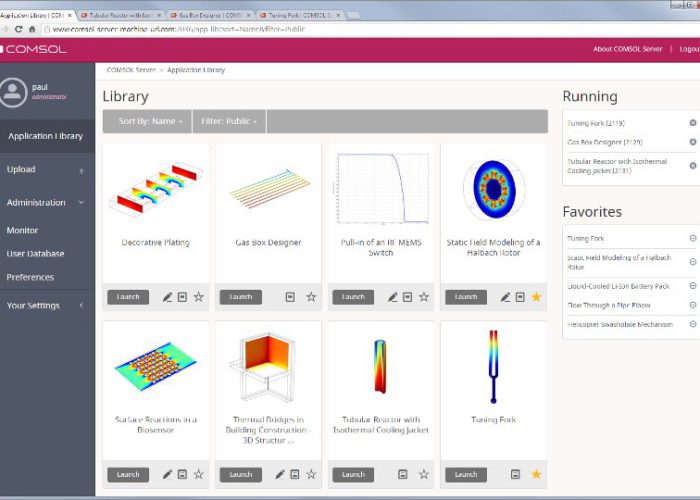Screen dimensions: 700x500
Task: Launch the Tubular Reactor app
Action: coord(353,475)
